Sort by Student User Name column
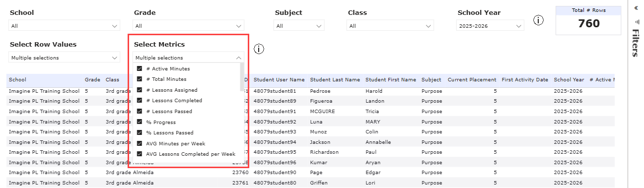 coord(279,79)
